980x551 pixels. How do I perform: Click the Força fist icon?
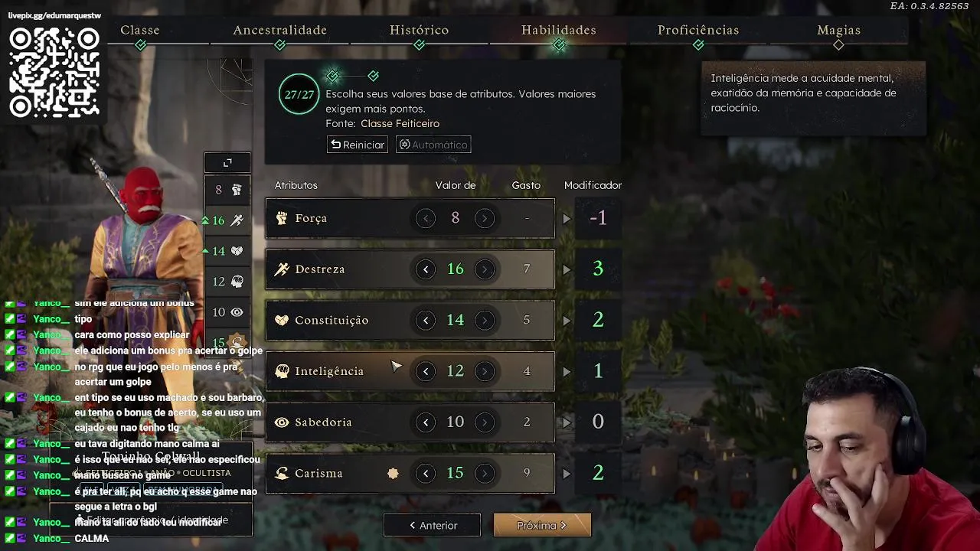point(282,218)
